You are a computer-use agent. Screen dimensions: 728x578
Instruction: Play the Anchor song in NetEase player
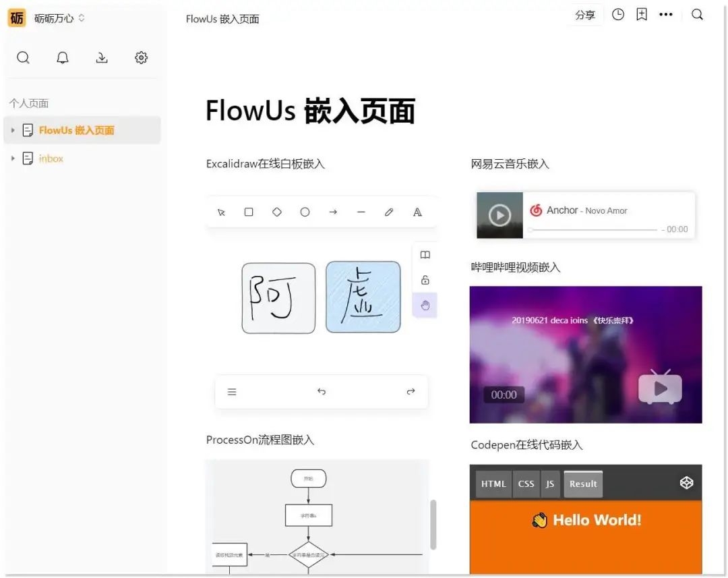(x=499, y=215)
